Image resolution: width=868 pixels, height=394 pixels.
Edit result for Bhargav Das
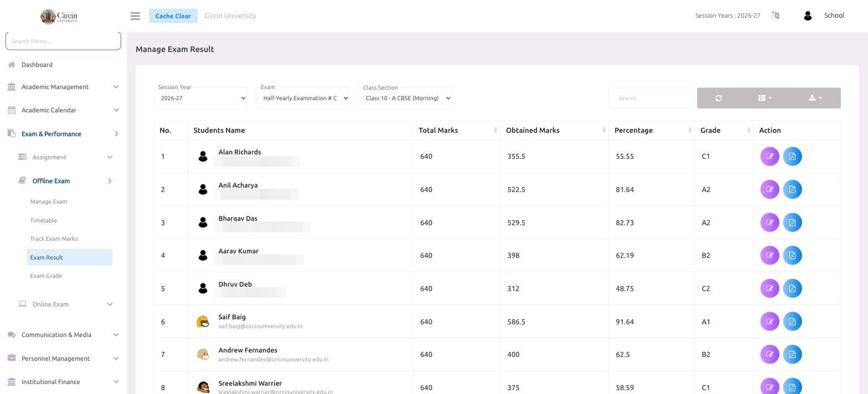click(769, 222)
